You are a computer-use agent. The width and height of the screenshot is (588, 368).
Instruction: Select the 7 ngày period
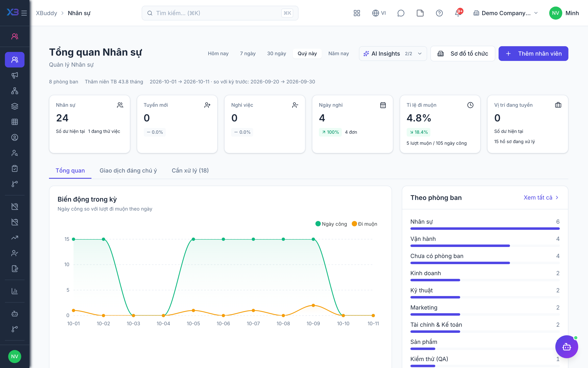[x=248, y=54]
